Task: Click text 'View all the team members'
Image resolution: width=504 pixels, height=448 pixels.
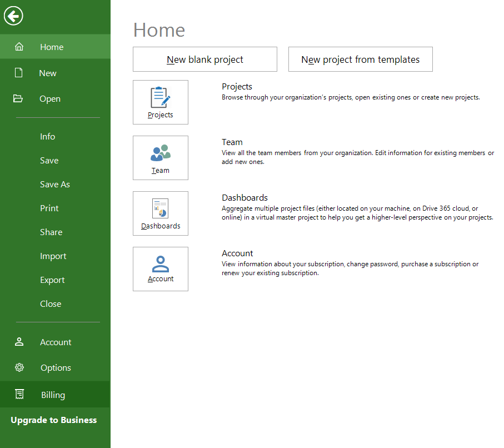Action: click(x=261, y=153)
